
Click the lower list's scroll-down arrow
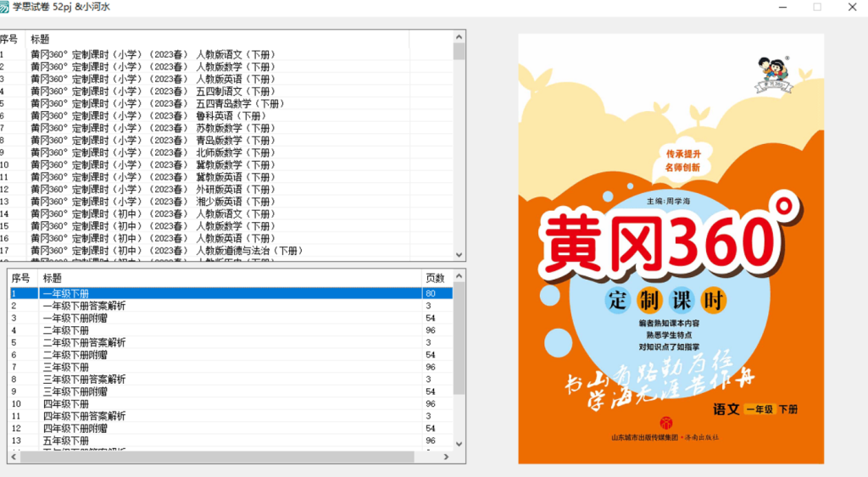[459, 443]
